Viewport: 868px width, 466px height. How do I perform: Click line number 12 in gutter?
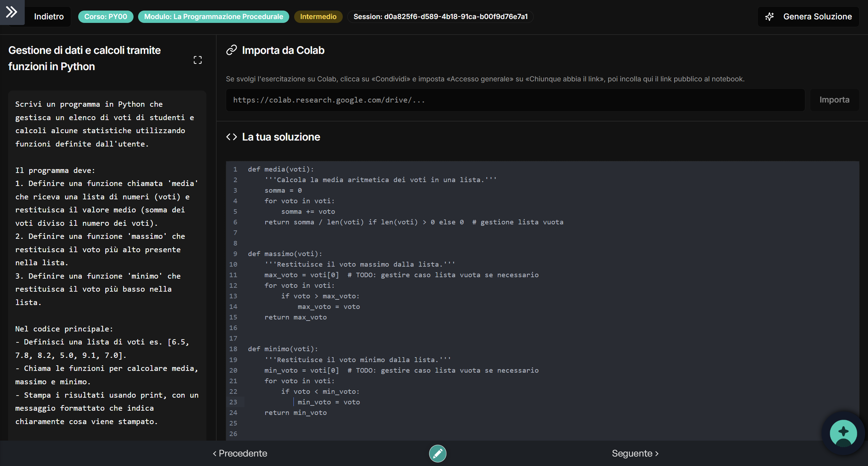[233, 286]
